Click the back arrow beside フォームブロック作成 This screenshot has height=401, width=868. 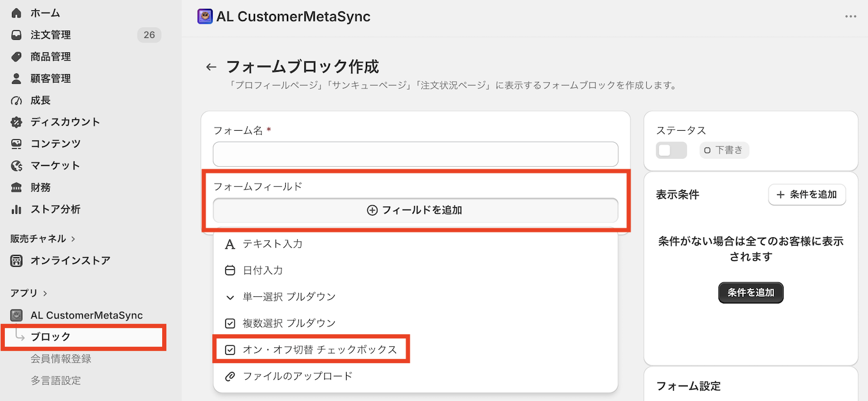click(211, 67)
